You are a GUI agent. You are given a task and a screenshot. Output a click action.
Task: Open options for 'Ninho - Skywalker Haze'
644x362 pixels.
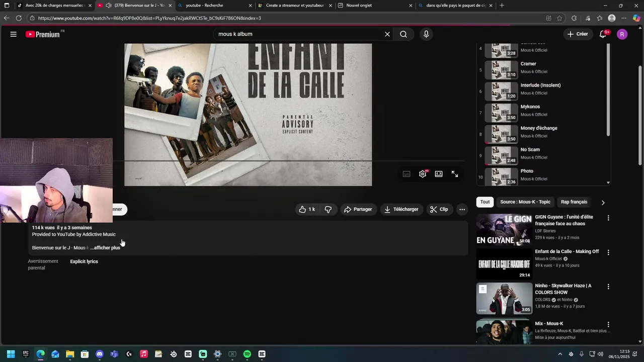[x=608, y=287]
